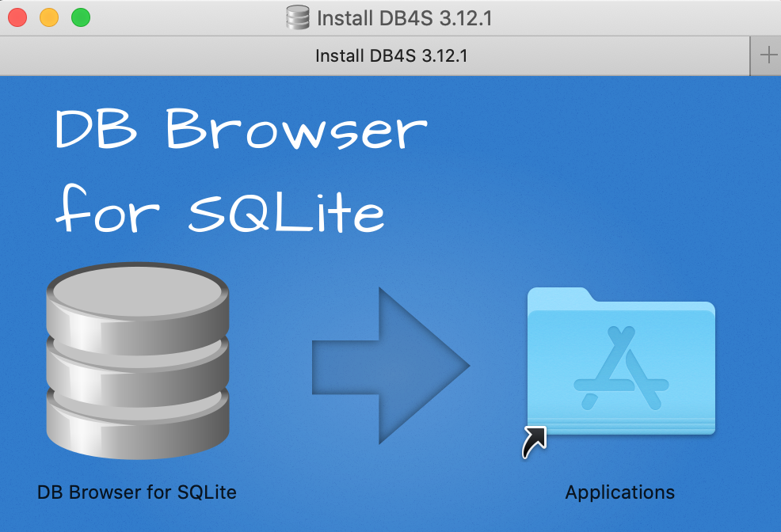Select the Install DB4S 3.12.1 tab
This screenshot has height=532, width=781.
[375, 55]
